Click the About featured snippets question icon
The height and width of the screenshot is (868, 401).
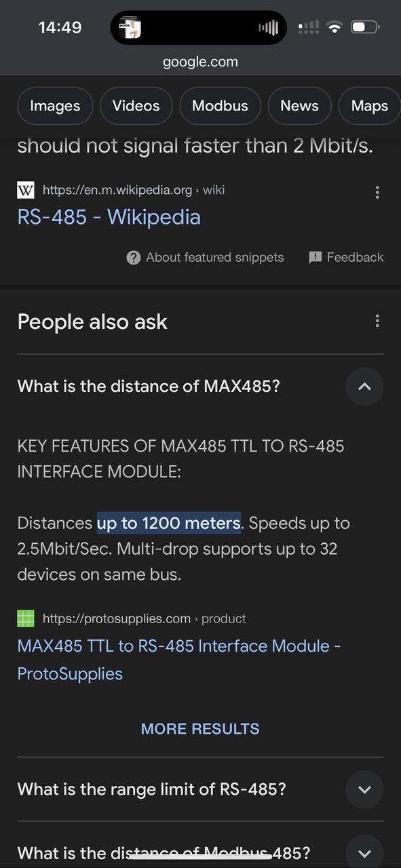coord(134,258)
